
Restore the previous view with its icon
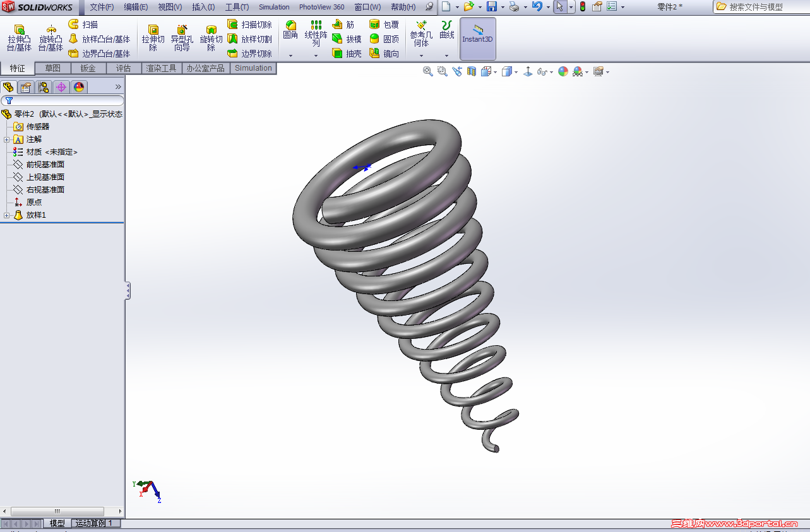pyautogui.click(x=457, y=72)
